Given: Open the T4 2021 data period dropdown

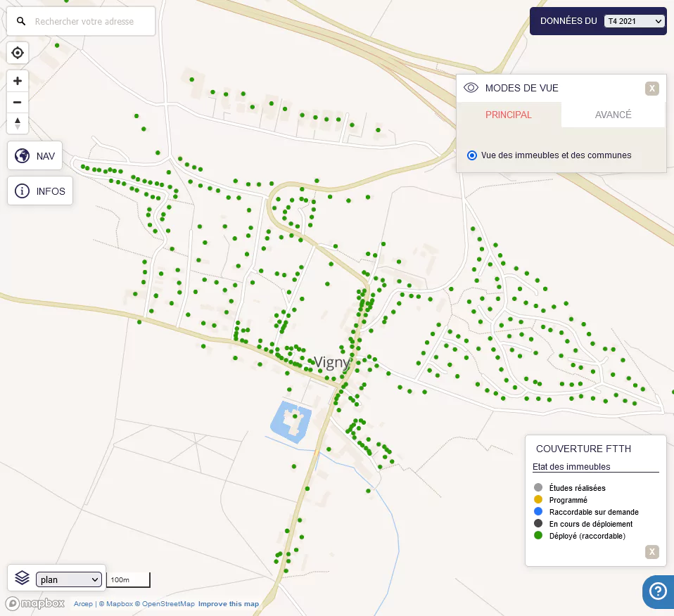Looking at the screenshot, I should [x=634, y=22].
